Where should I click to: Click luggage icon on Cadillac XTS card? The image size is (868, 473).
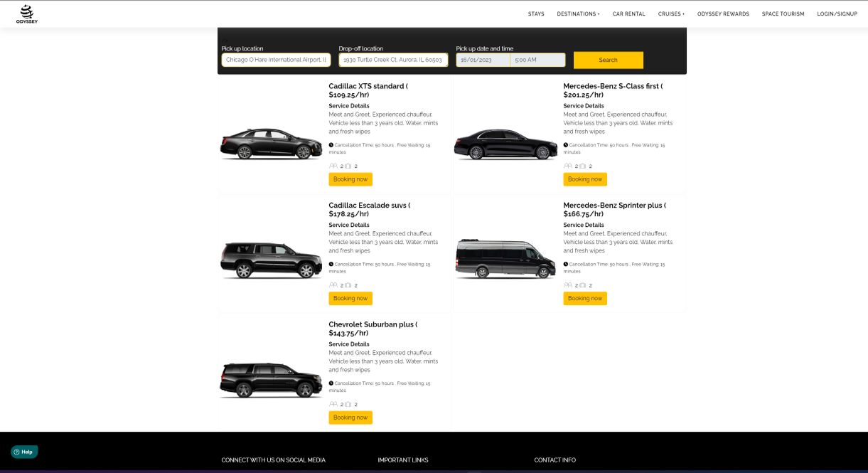pyautogui.click(x=348, y=166)
